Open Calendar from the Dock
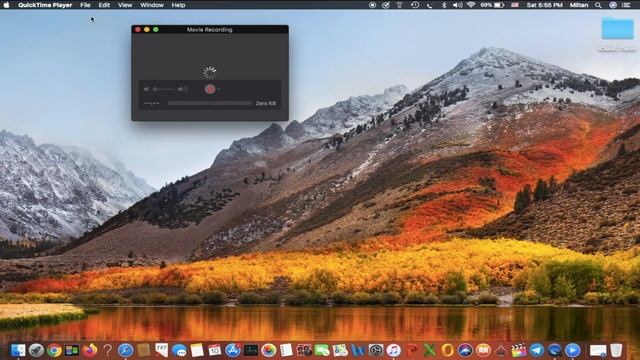Screen dimensions: 640x360 click(x=214, y=350)
